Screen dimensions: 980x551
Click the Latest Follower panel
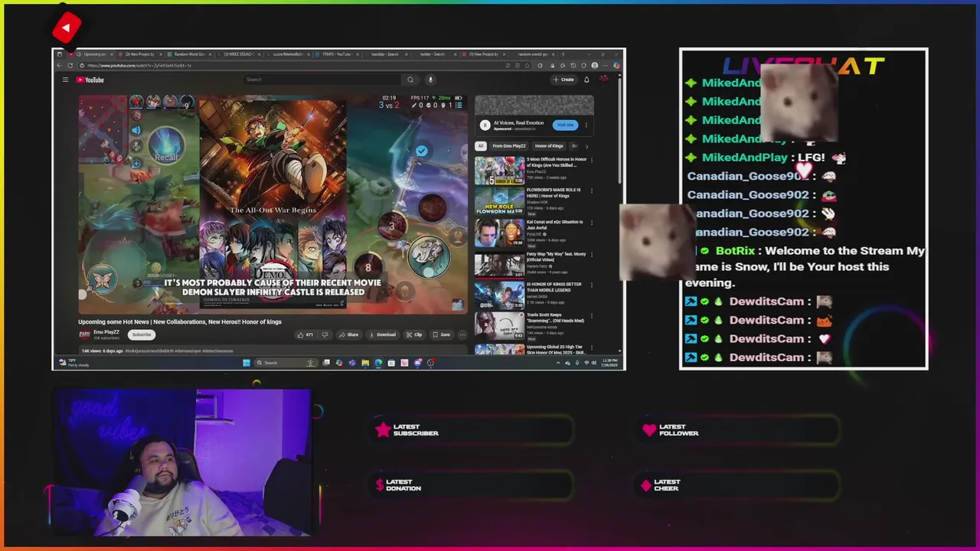[x=738, y=430]
